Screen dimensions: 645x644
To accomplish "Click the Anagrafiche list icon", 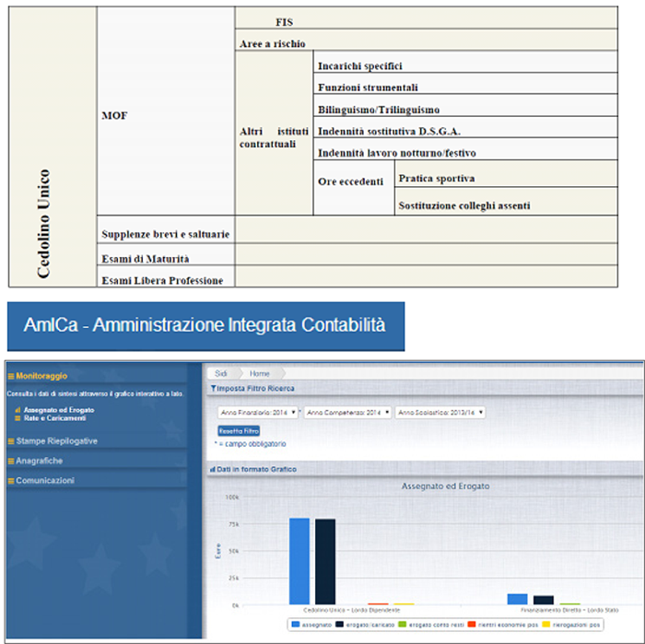I will (x=11, y=461).
